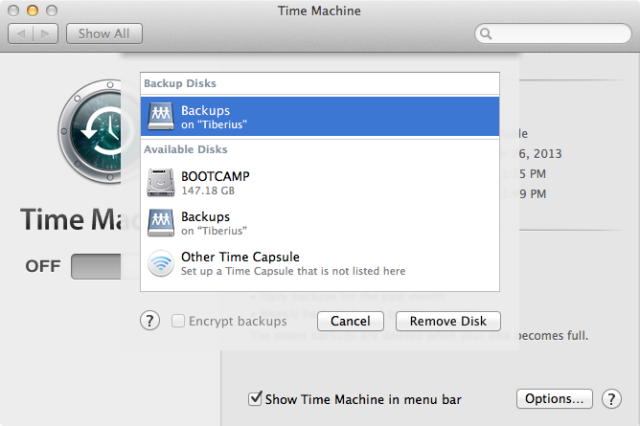This screenshot has width=640, height=426.
Task: Open help beside the Options button
Action: click(x=611, y=399)
